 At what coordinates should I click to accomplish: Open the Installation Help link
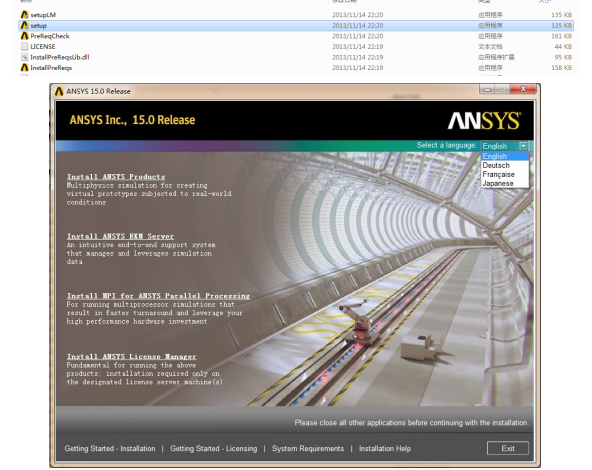(x=385, y=448)
